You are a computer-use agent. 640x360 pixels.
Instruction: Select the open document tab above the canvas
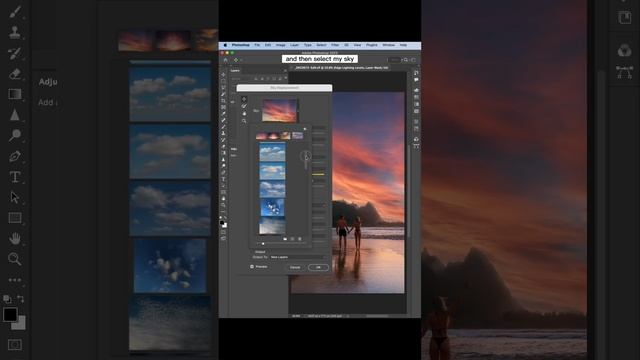pos(341,68)
